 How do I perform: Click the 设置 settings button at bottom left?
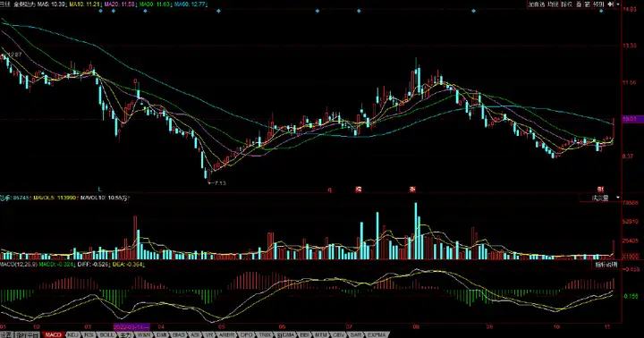coord(6,334)
